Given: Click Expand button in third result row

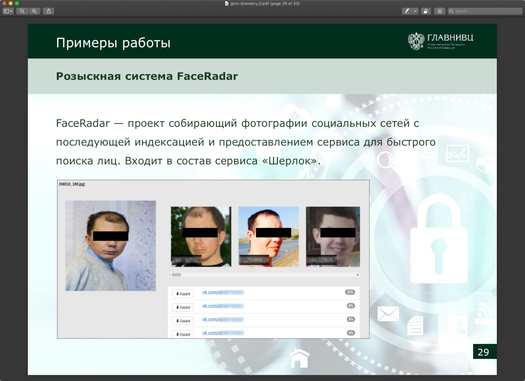Looking at the screenshot, I should coord(183,321).
